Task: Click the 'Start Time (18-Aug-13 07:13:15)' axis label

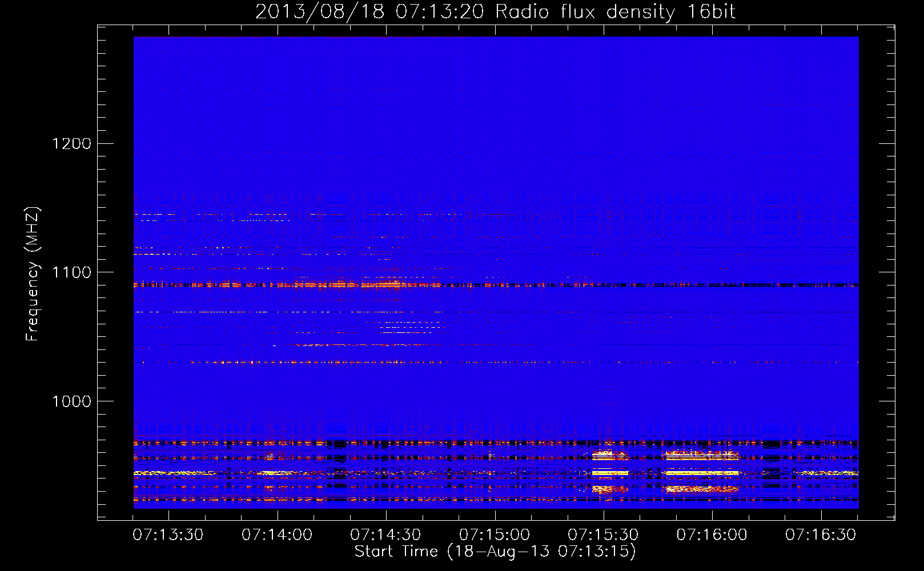Action: click(x=495, y=552)
